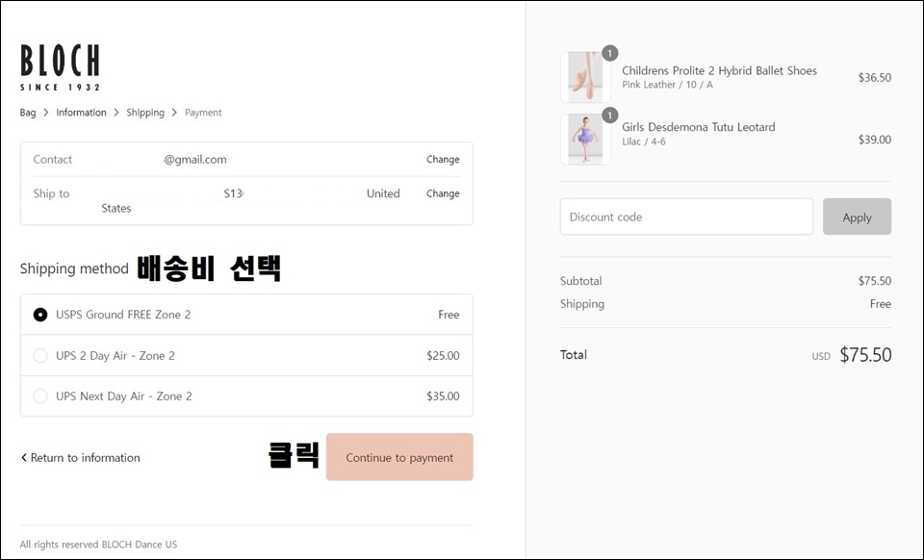Screen dimensions: 924x560
Task: Apply the discount code
Action: point(857,216)
